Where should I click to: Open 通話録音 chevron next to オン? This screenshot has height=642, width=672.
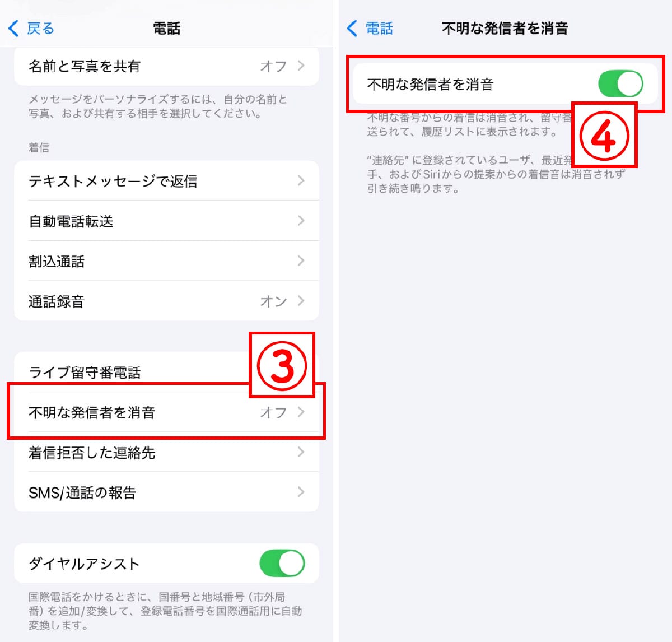click(x=301, y=301)
